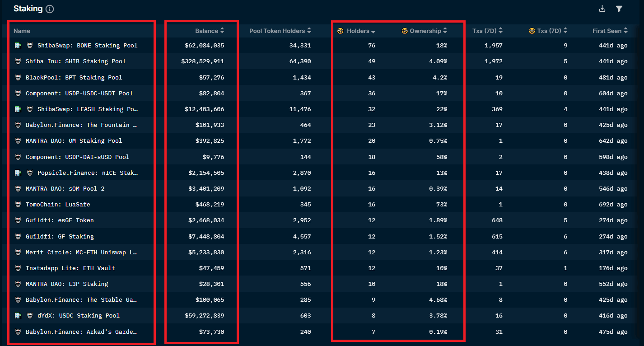Screen dimensions: 644x346
Task: Click the contract icon beside Guildfi: esGF Token
Action: [18, 220]
